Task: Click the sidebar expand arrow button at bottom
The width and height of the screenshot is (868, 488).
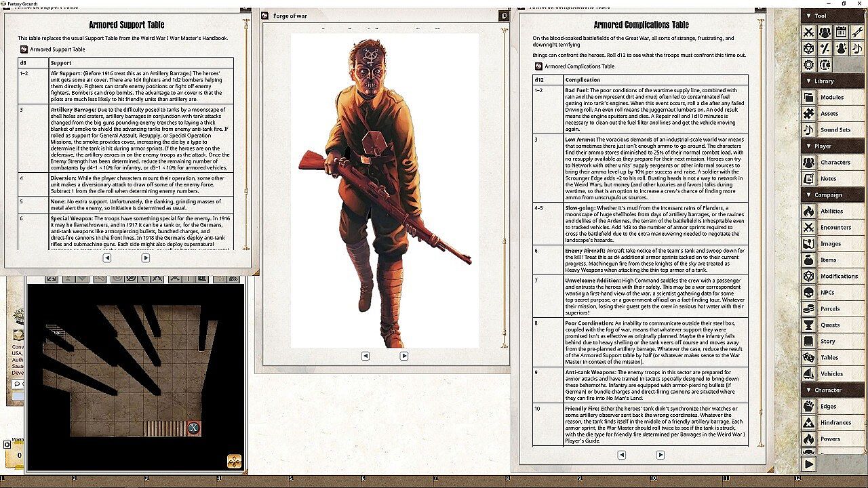Action: [x=808, y=464]
